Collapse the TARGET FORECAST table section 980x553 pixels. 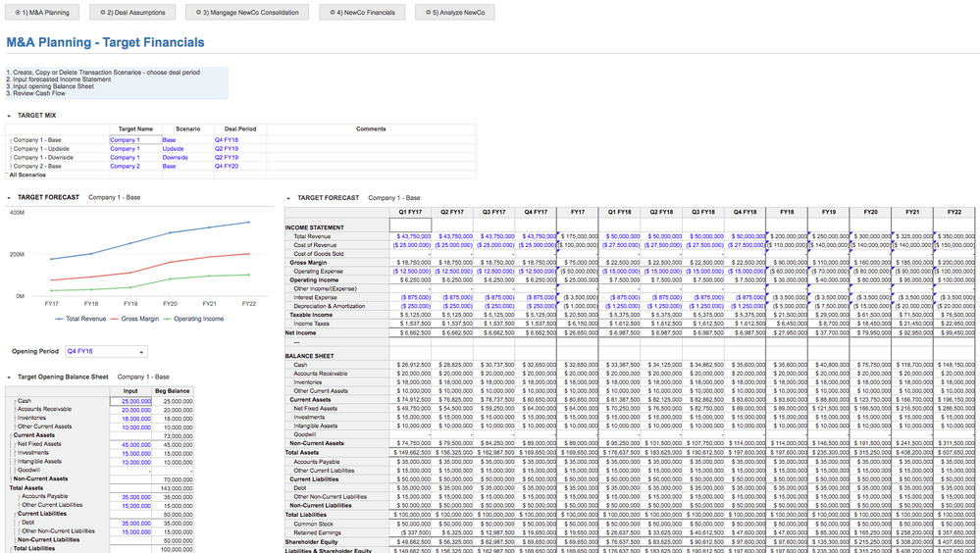click(287, 198)
